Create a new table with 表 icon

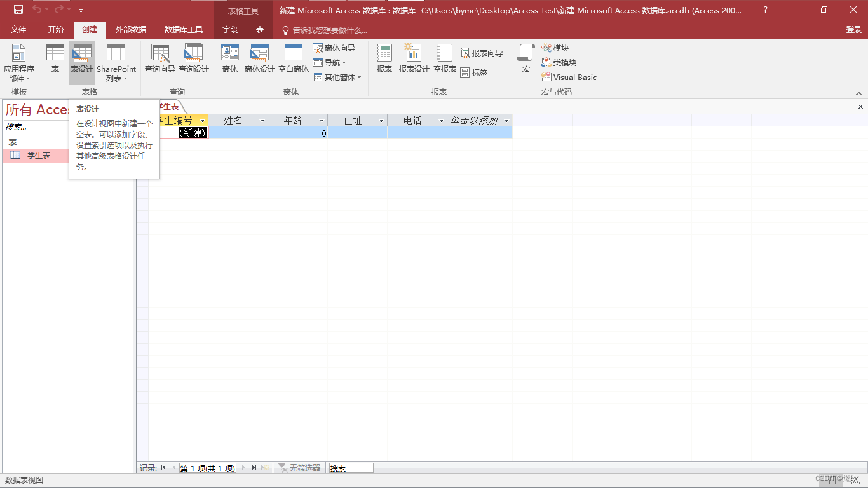(55, 59)
